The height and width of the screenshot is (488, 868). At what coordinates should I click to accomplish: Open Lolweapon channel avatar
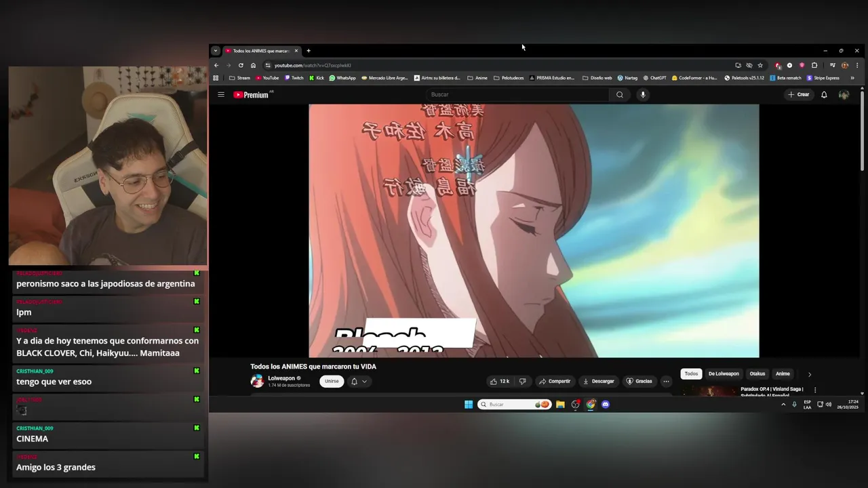point(257,381)
